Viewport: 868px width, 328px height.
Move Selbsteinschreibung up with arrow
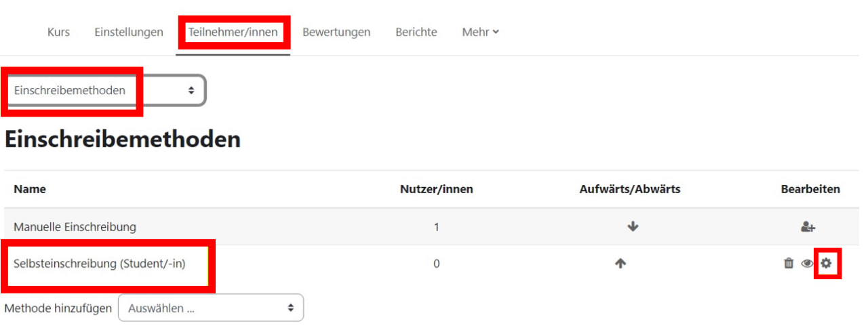pos(620,264)
